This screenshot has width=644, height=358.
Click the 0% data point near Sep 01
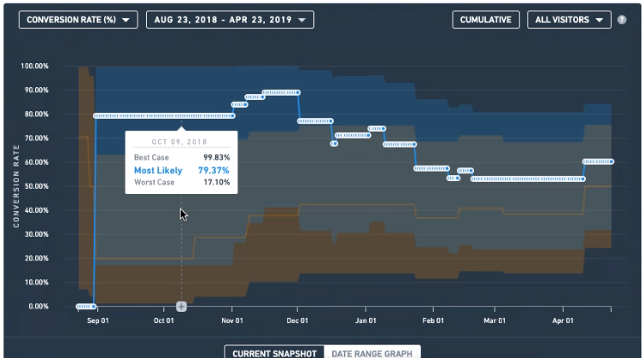coord(94,306)
